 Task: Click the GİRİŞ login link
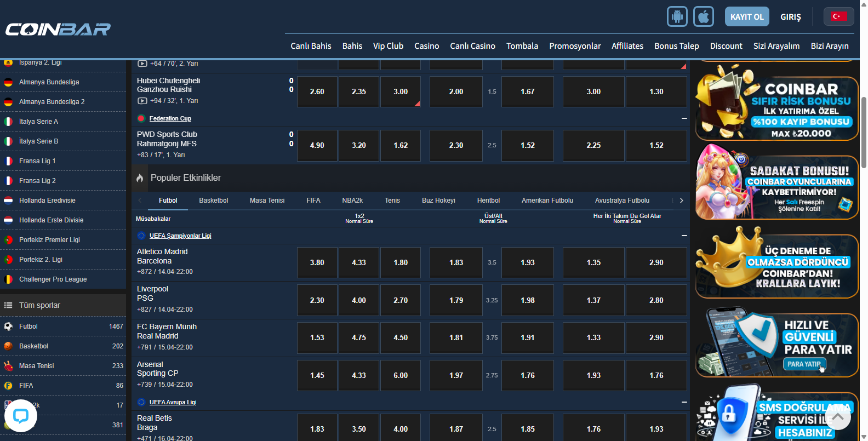[x=790, y=17]
